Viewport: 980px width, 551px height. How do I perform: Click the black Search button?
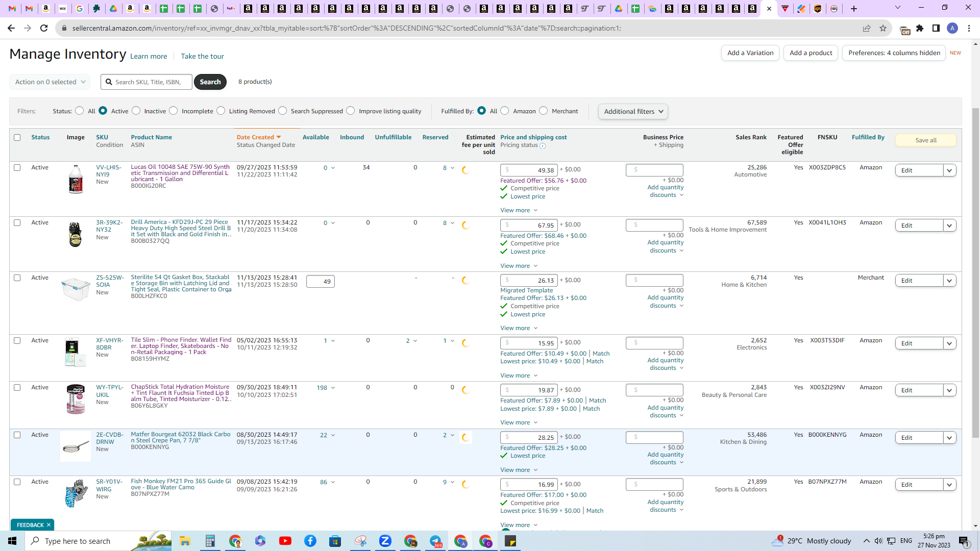210,82
